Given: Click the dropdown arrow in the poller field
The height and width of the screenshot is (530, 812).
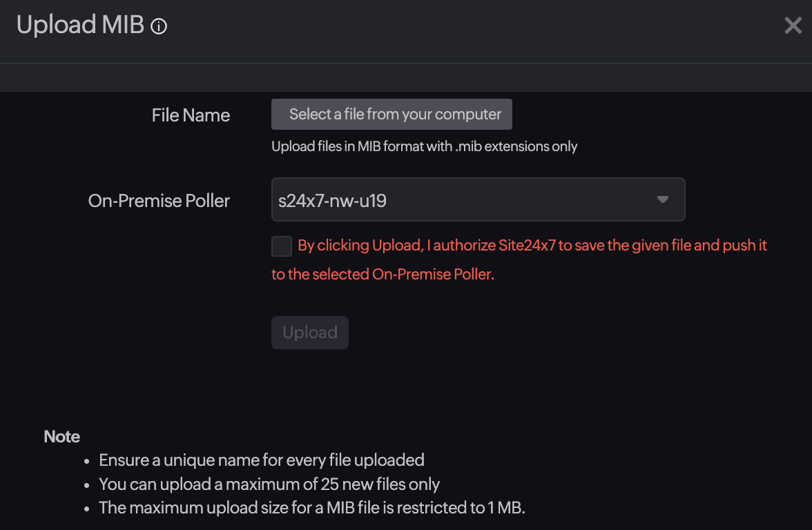Looking at the screenshot, I should pos(662,200).
